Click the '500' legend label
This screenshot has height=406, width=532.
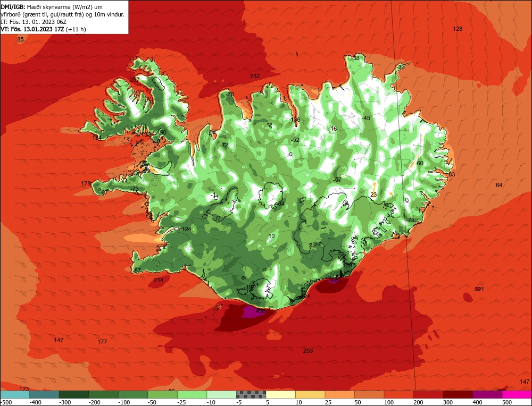508,402
